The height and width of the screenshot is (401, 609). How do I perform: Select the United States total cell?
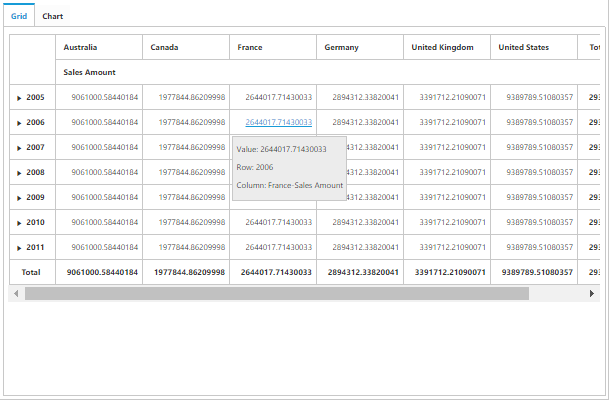pyautogui.click(x=533, y=272)
